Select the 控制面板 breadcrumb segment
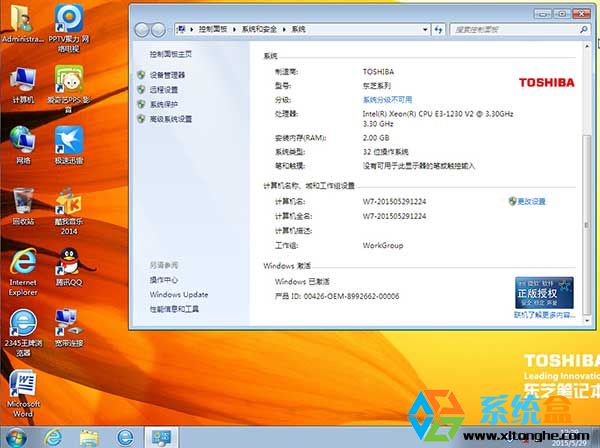600x448 pixels. [x=213, y=29]
